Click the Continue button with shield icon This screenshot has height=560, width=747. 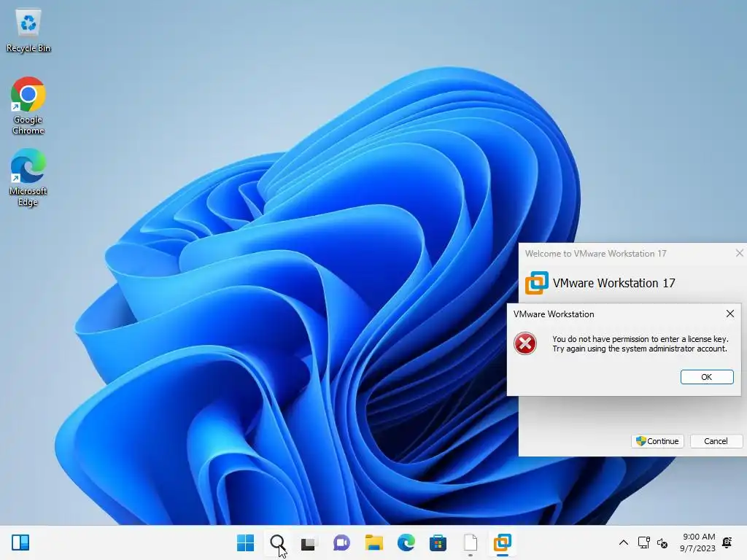coord(657,441)
